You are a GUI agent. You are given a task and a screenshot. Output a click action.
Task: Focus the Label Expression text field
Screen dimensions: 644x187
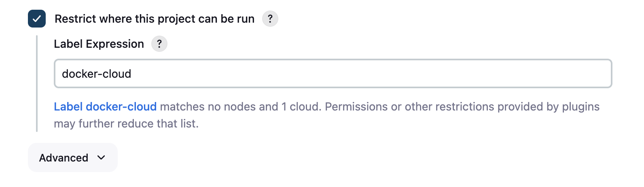[x=333, y=74]
